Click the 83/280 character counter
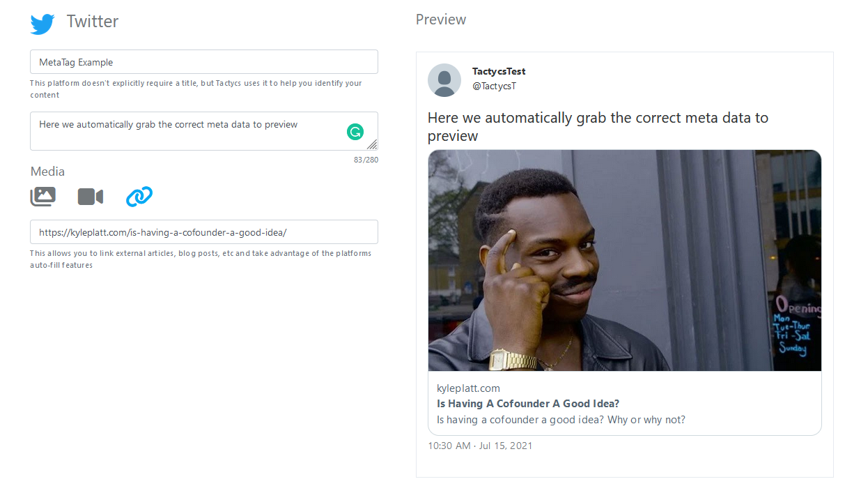 click(366, 160)
